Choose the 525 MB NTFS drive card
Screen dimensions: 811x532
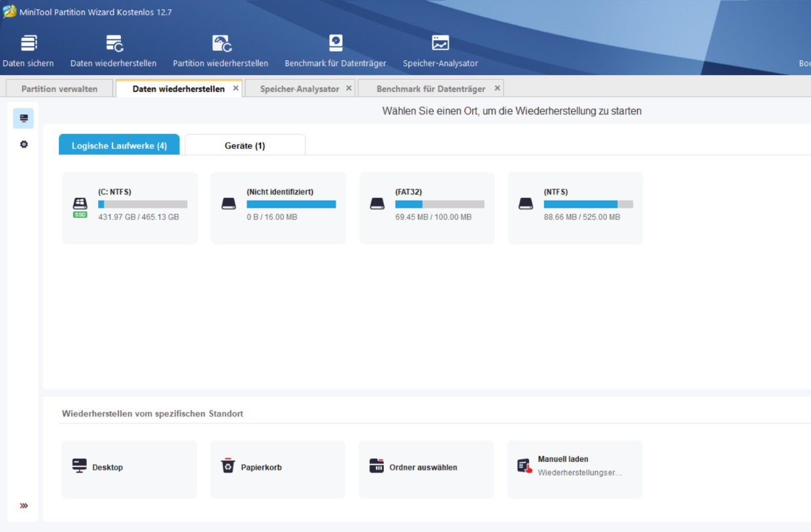[x=576, y=208]
